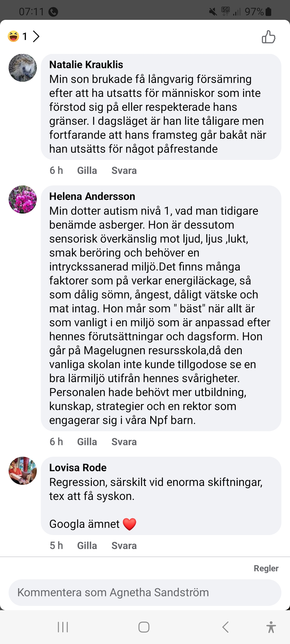Reply to Natalie Krauklis's comment via Svara

(124, 171)
